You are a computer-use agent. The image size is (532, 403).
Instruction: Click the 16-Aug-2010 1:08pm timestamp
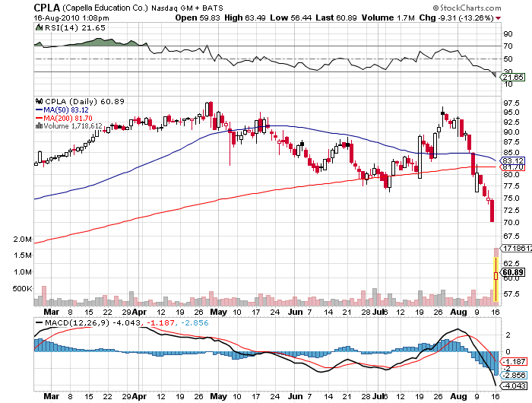coord(71,18)
